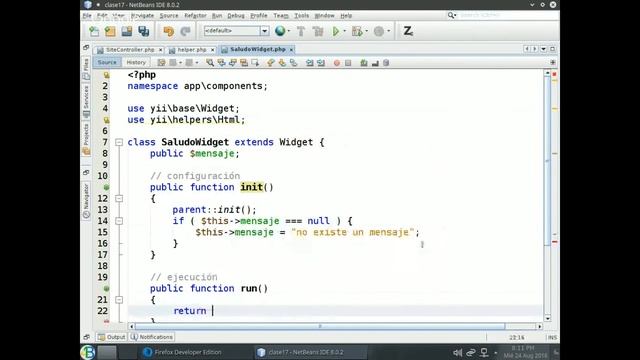Viewport: 640px width, 360px height.
Task: Open the default configuration combo box
Action: point(236,31)
